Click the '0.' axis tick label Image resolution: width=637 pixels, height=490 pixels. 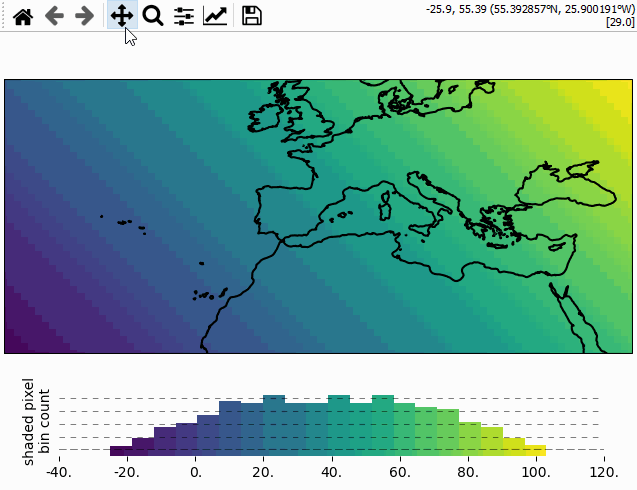click(x=196, y=473)
